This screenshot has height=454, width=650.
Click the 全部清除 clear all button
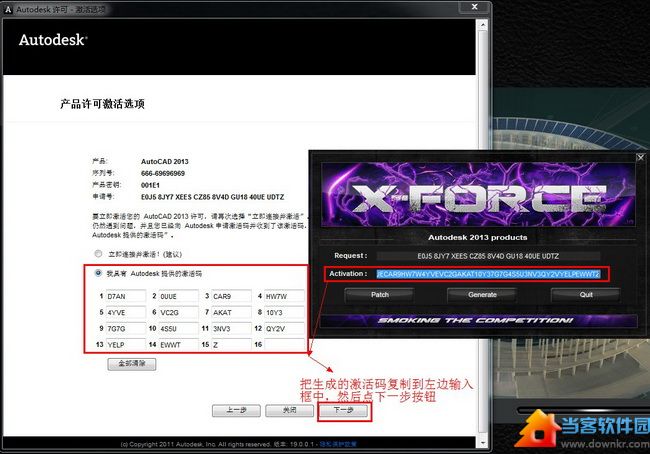click(x=132, y=364)
